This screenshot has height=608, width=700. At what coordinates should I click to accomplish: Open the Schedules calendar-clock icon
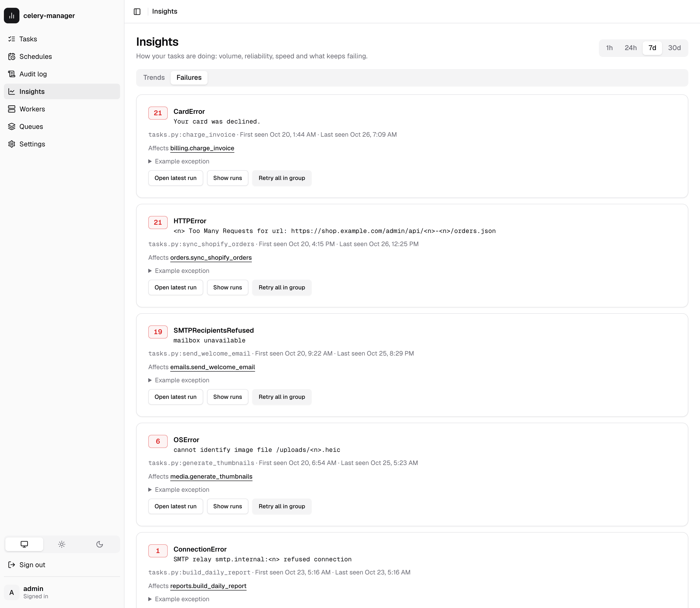(12, 57)
